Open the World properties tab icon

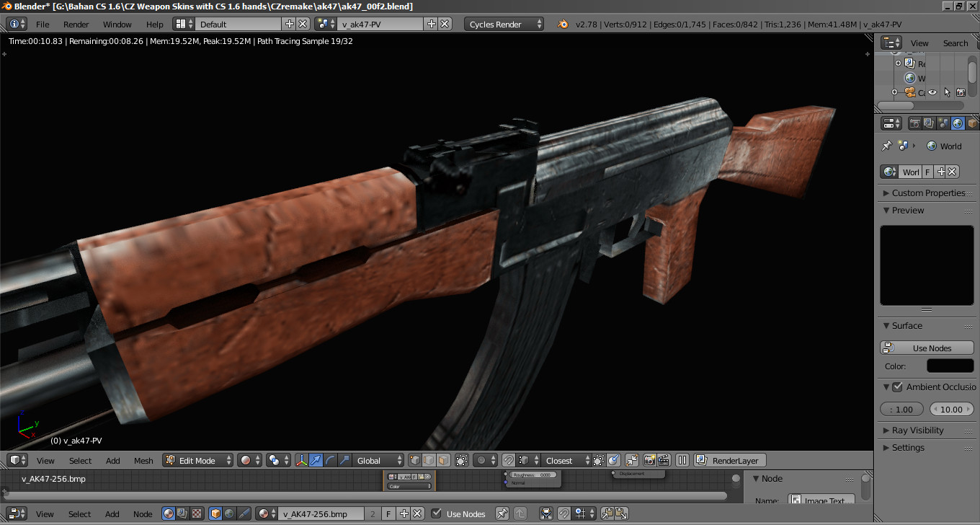(958, 123)
